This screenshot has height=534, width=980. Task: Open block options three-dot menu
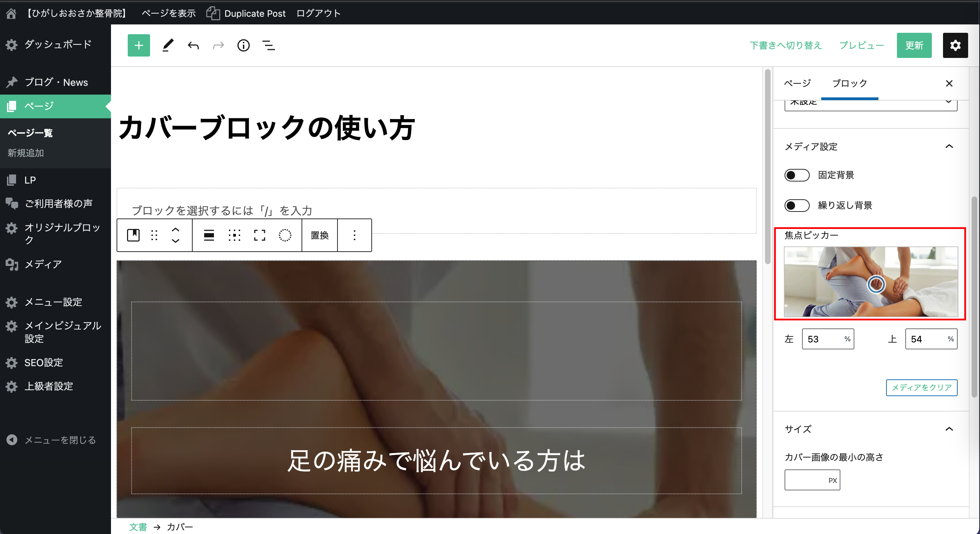354,235
